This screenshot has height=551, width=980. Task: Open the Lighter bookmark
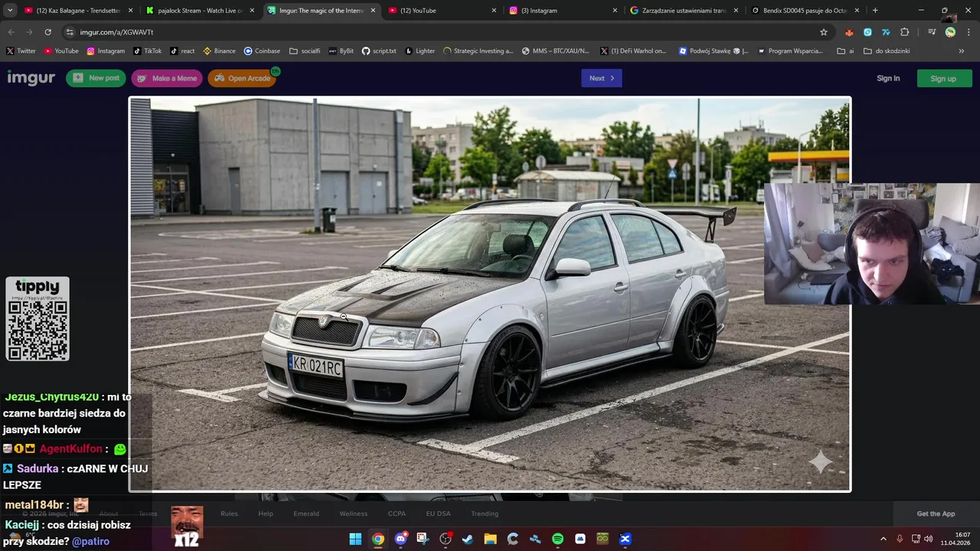click(420, 51)
